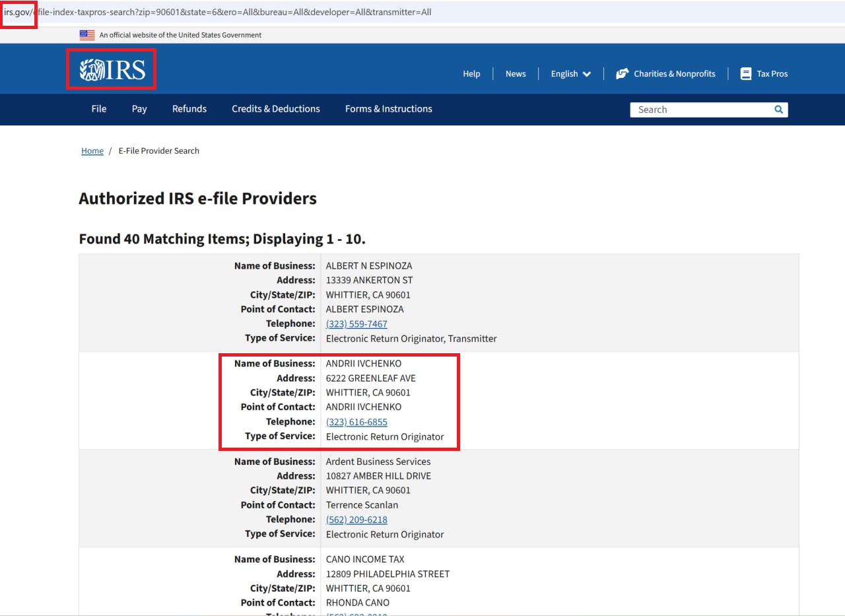Open Forms & Instructions menu
The height and width of the screenshot is (616, 845).
[x=389, y=109]
